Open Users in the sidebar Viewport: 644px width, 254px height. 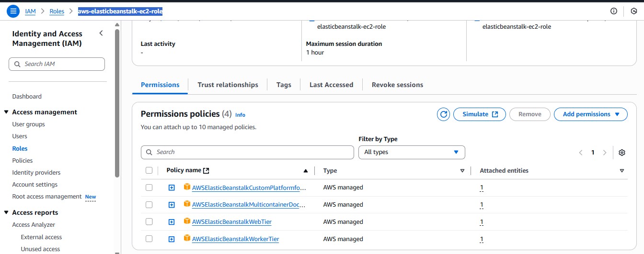pos(20,136)
